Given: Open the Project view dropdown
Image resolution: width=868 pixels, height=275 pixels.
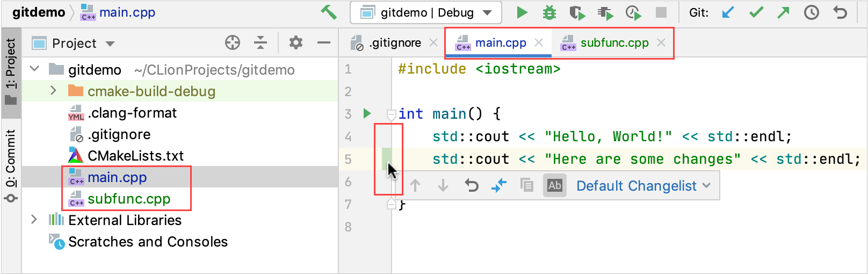Looking at the screenshot, I should point(110,44).
